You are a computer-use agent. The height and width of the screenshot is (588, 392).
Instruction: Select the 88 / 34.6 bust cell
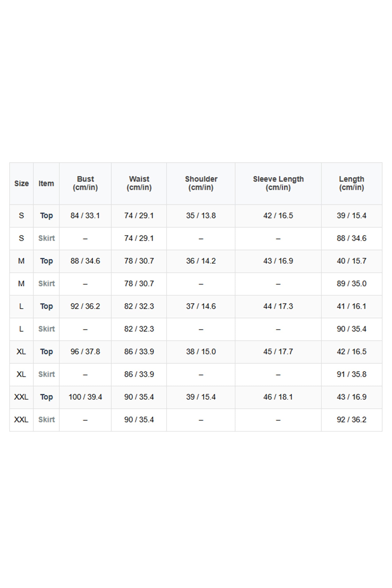(x=85, y=261)
